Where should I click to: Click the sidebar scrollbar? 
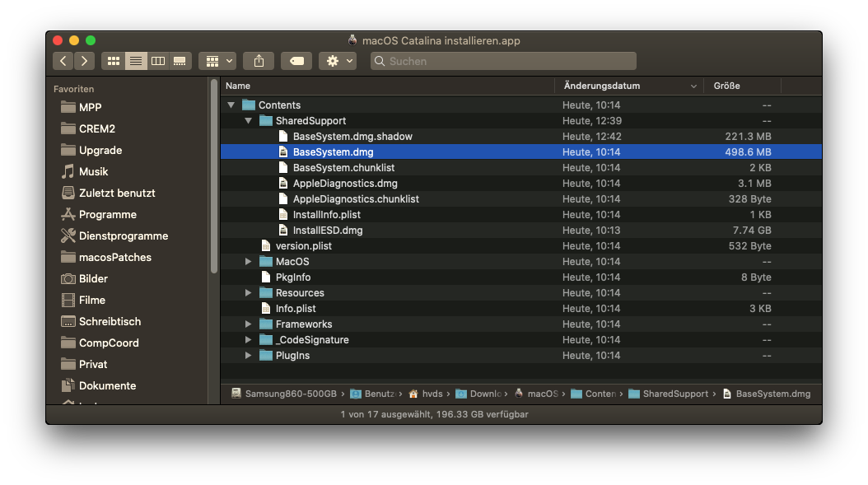coord(214,176)
